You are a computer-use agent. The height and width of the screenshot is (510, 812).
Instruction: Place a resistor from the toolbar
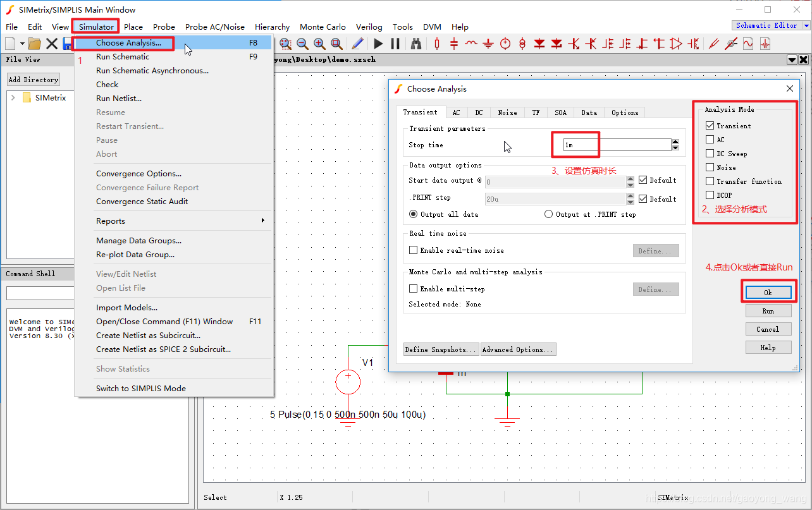coord(437,44)
